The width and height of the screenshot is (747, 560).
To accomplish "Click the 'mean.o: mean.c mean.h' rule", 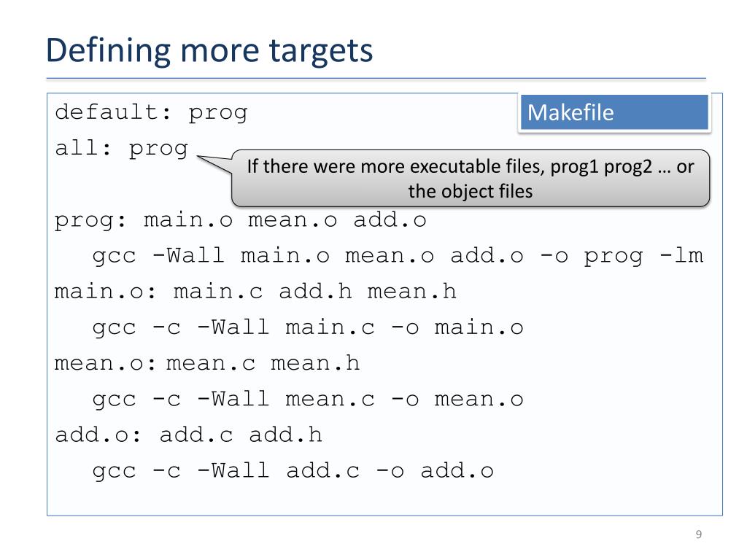I will coord(206,364).
